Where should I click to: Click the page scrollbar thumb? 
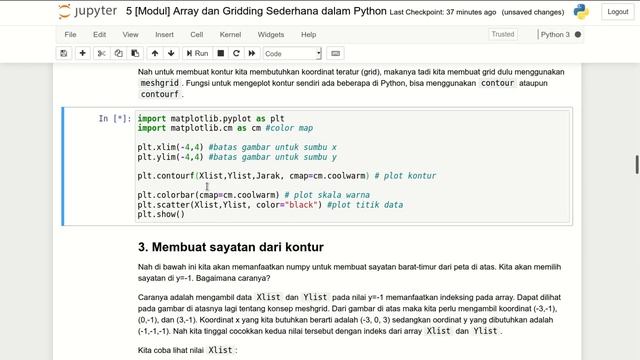tap(637, 164)
